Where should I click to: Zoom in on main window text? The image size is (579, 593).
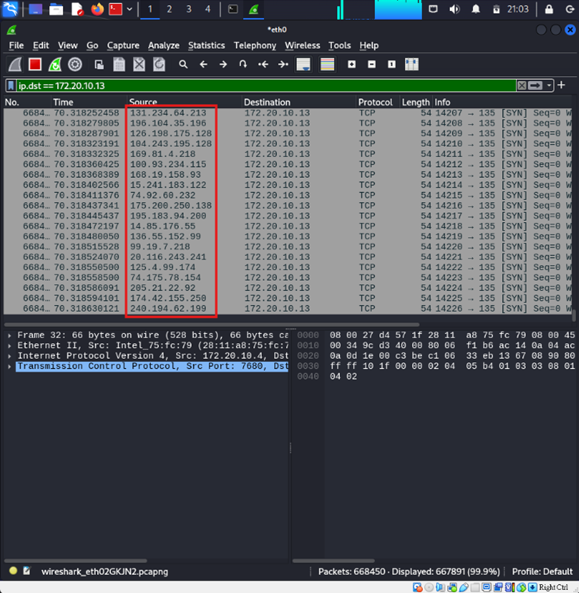pos(352,65)
